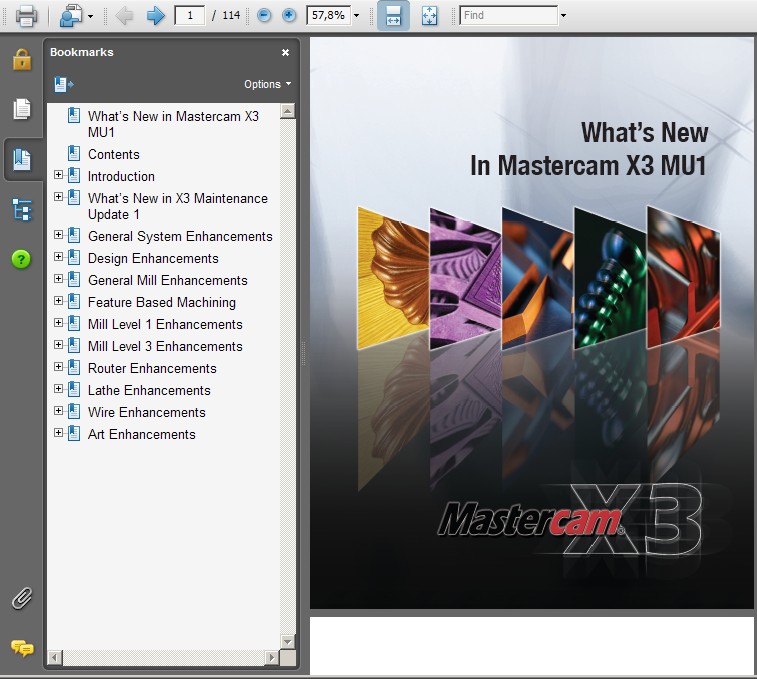Expand Router Enhancements bookmark

coord(58,367)
